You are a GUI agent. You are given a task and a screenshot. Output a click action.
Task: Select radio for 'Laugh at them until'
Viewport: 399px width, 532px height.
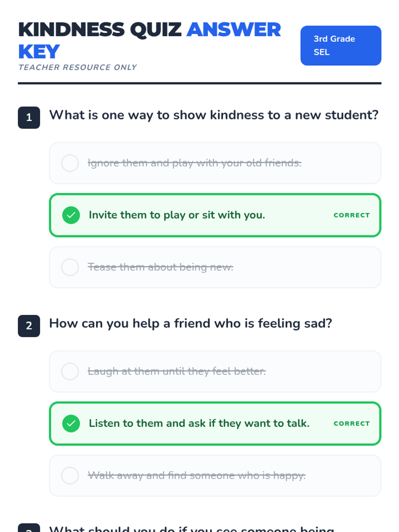(70, 371)
